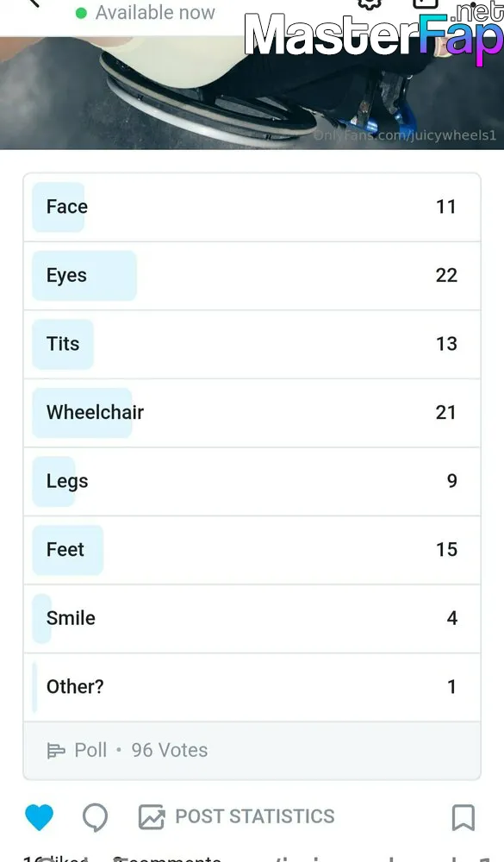Select the 13-vote poll option
Screen dimensions: 504x862
[x=252, y=345]
